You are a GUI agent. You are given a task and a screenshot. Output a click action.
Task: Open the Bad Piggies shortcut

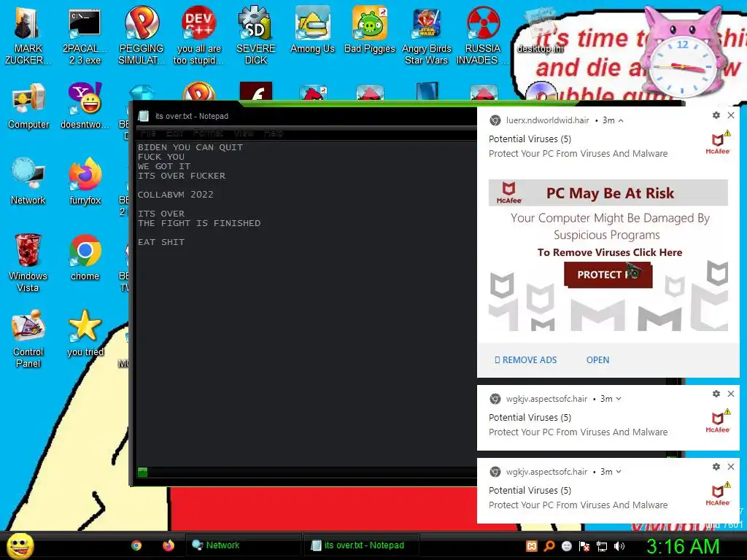click(370, 29)
